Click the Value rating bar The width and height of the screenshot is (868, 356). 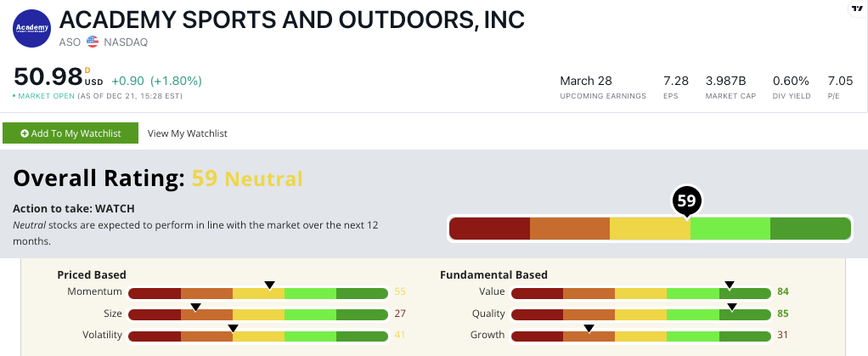coord(640,292)
